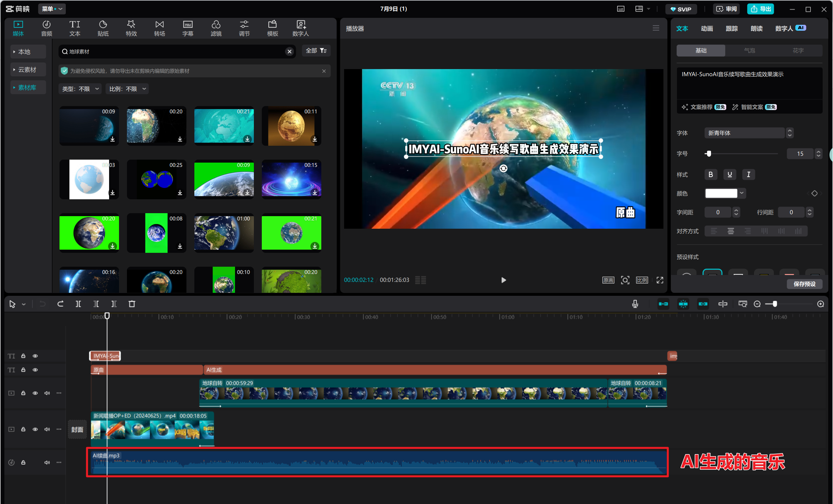The height and width of the screenshot is (504, 833).
Task: Clear the 地球素材 search field
Action: 289,51
